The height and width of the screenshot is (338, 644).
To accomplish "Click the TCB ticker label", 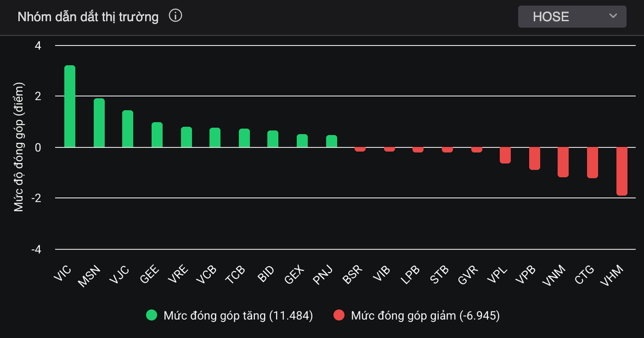I will click(236, 276).
